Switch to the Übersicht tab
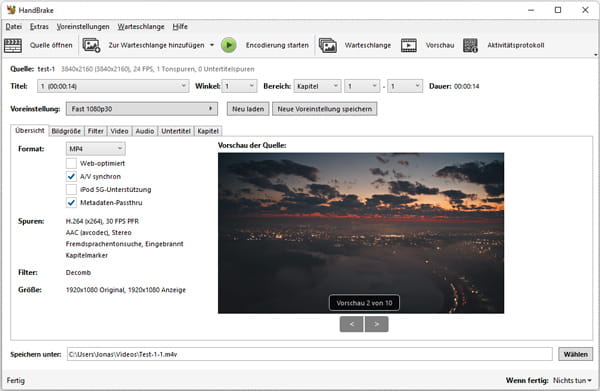The image size is (600, 391). pyautogui.click(x=29, y=130)
